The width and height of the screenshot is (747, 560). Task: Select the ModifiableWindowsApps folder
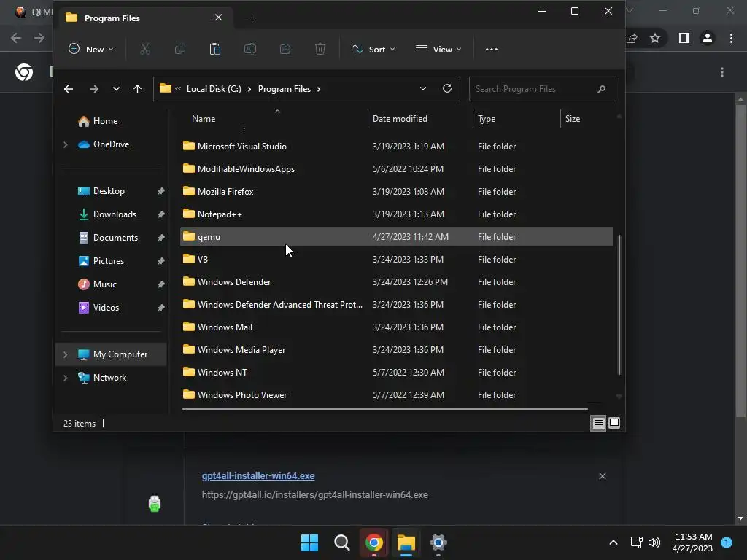tap(396, 169)
